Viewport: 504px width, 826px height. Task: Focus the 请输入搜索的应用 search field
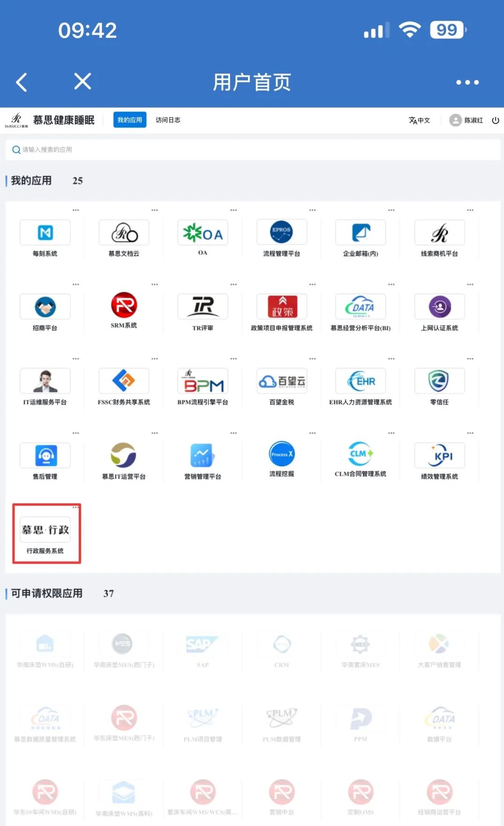[253, 149]
